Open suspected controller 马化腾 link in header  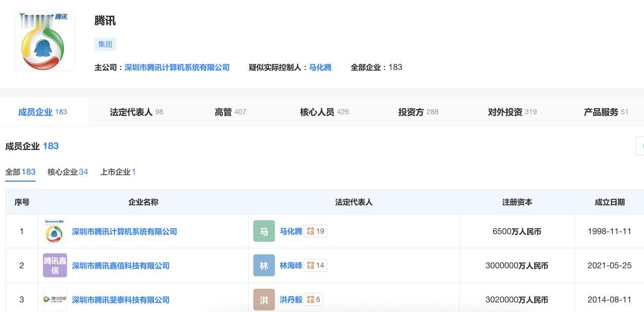(x=320, y=67)
